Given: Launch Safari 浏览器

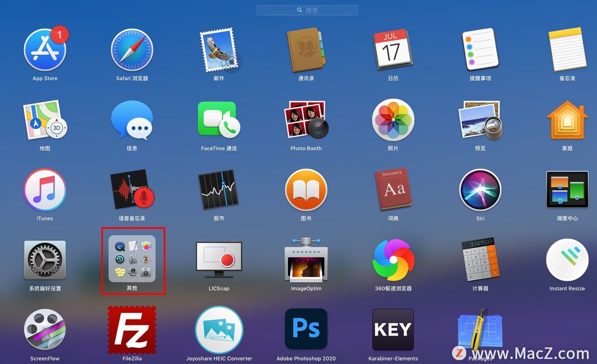Looking at the screenshot, I should click(x=132, y=50).
